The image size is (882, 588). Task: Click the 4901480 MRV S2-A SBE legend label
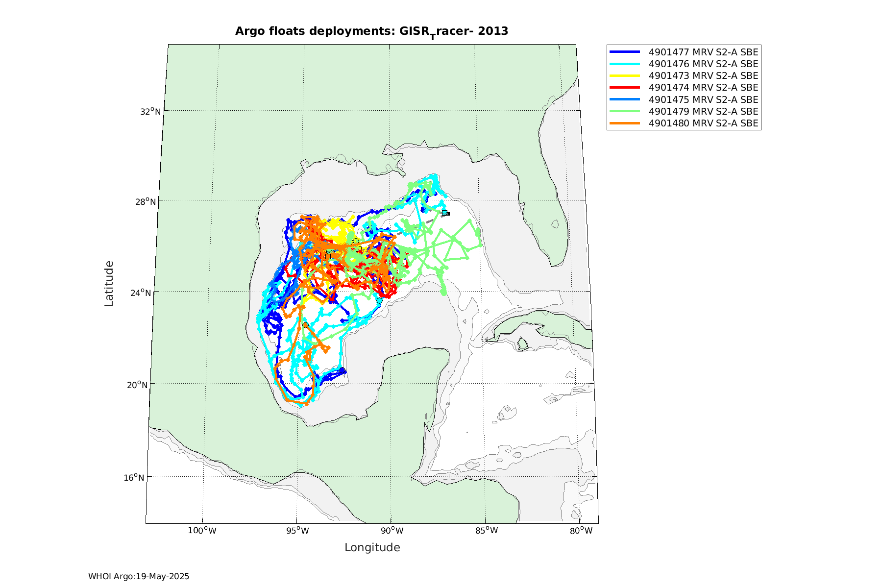coord(703,123)
